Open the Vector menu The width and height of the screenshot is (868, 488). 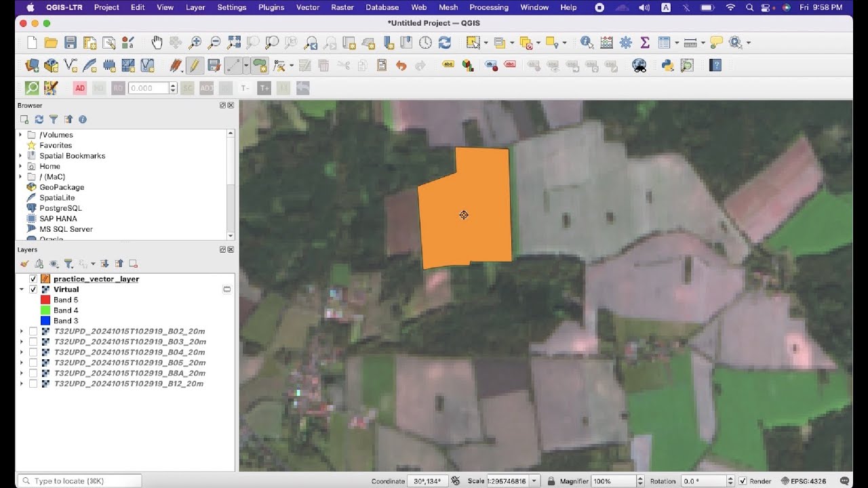[x=308, y=7]
